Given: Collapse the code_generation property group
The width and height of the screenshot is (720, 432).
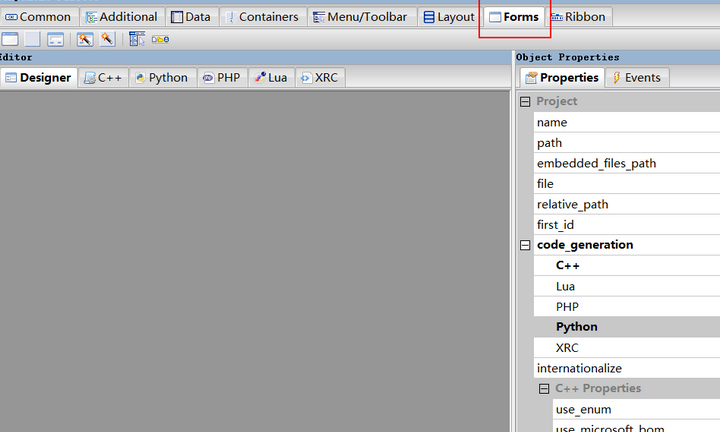Looking at the screenshot, I should tap(525, 245).
